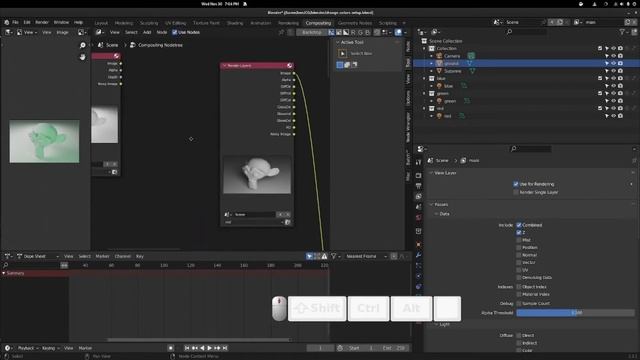This screenshot has height=360, width=640.
Task: Show the B channel of the backdrop
Action: tap(367, 32)
